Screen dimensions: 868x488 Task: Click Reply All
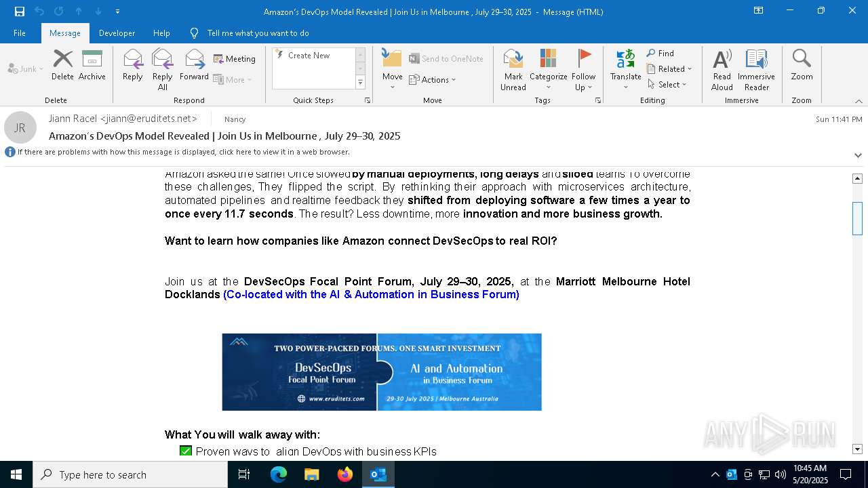(163, 70)
